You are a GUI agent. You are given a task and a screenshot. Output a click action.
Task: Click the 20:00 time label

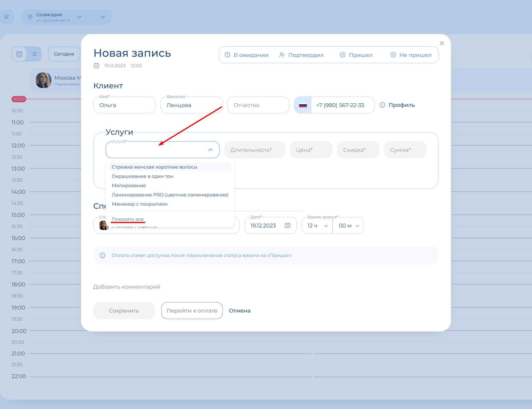(x=19, y=331)
